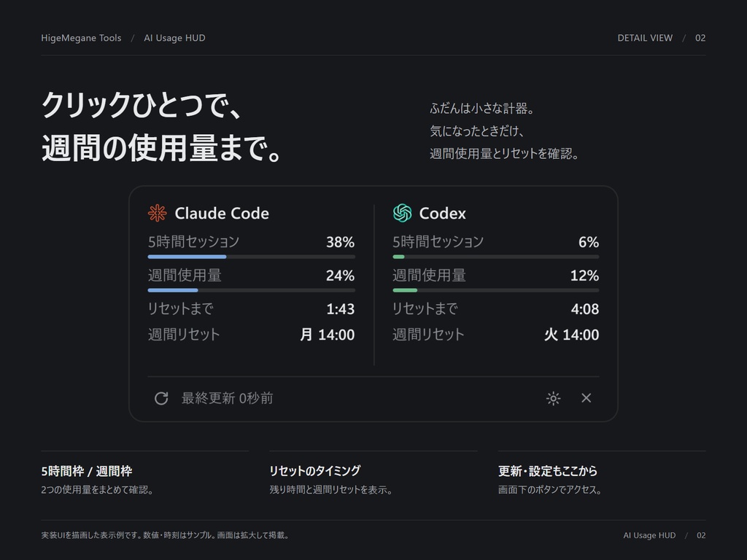The image size is (747, 560).
Task: Click the headline クリックひとつで、
Action: tap(142, 105)
